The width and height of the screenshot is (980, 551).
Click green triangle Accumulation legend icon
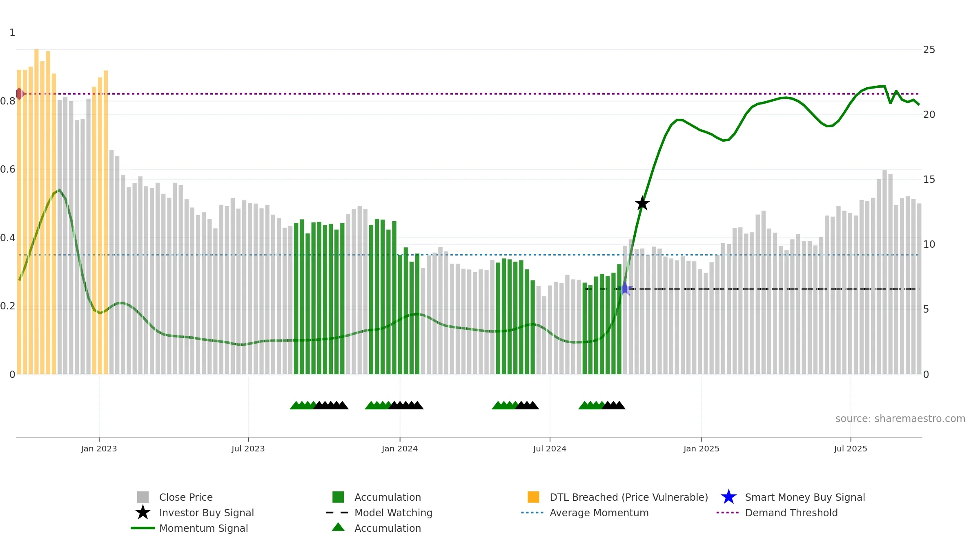point(338,527)
